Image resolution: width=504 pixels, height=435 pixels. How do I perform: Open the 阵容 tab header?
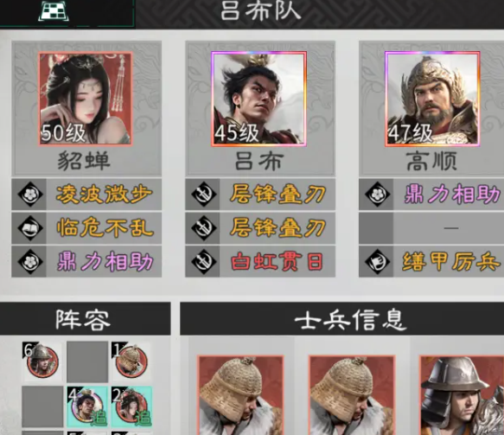85,319
